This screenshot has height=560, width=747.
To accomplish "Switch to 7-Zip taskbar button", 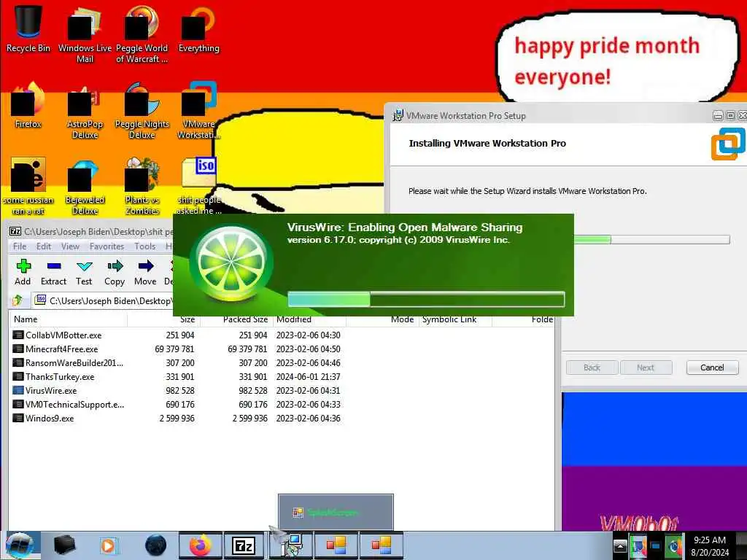I will [244, 545].
